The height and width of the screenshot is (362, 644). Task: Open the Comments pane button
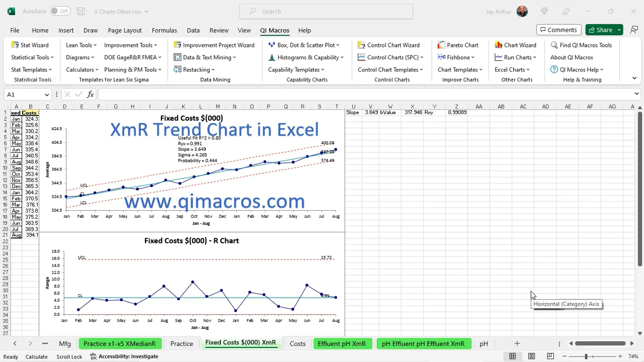tap(559, 30)
